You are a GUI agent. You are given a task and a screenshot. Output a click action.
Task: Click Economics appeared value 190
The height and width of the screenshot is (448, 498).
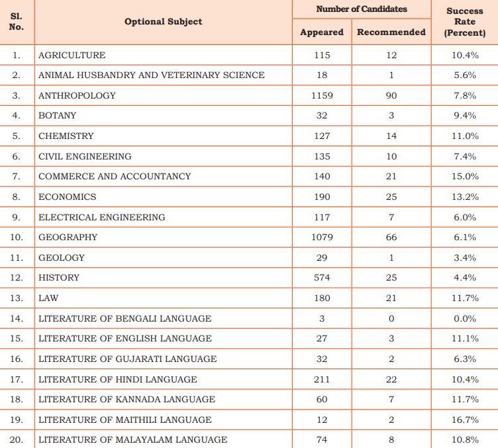(x=322, y=197)
